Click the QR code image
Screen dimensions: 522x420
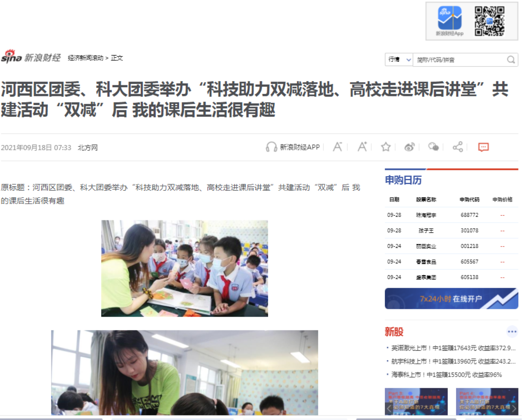(x=489, y=21)
